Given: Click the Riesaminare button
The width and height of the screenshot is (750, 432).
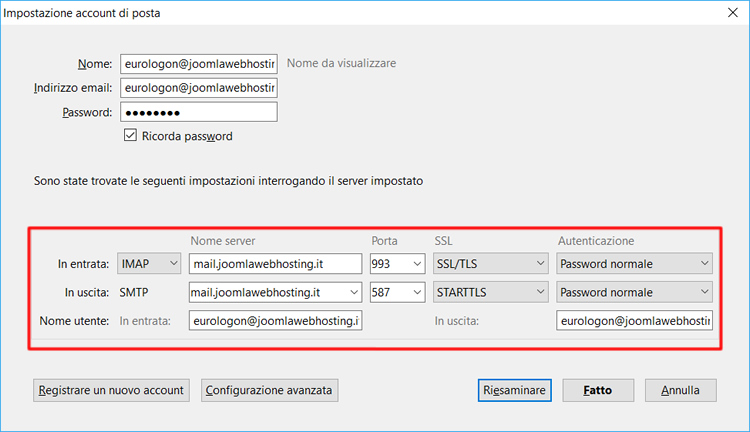Looking at the screenshot, I should (x=514, y=390).
